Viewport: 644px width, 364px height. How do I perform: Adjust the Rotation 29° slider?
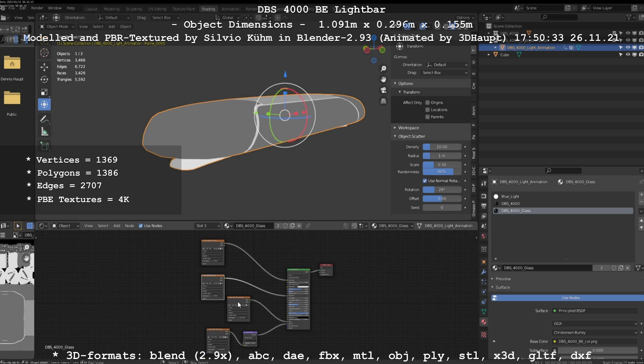point(442,190)
